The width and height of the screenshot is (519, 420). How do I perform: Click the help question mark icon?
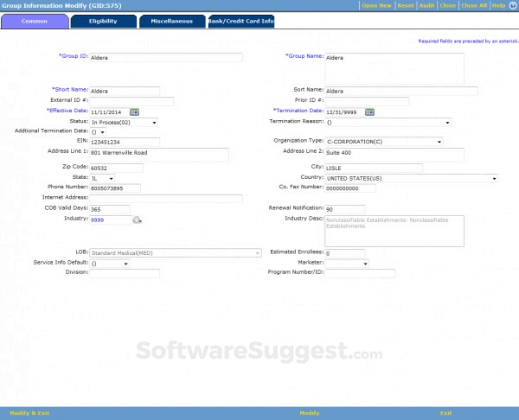513,5
